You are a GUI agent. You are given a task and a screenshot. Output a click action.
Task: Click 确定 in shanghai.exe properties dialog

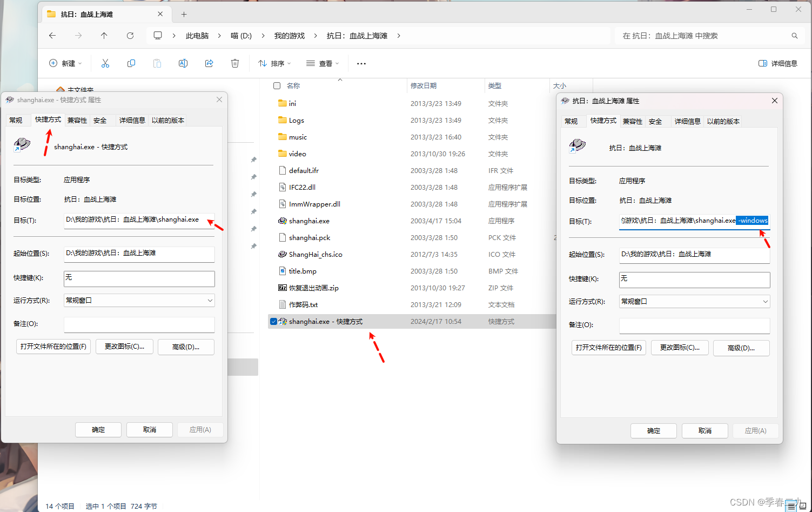point(98,429)
